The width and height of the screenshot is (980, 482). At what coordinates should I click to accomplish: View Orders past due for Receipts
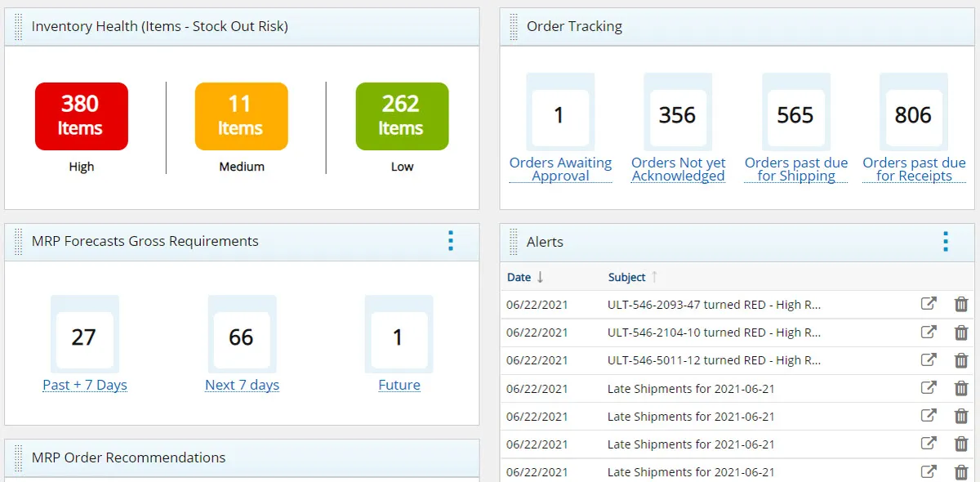coord(914,169)
